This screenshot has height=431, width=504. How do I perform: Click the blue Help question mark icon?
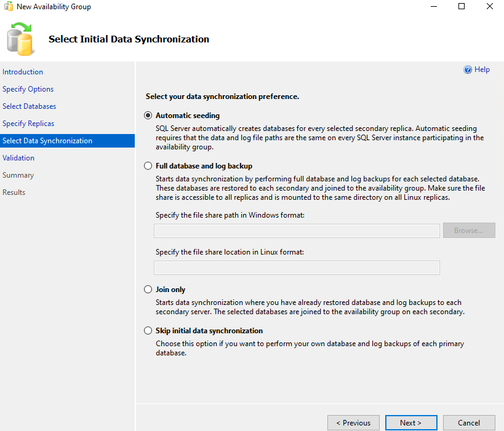468,70
